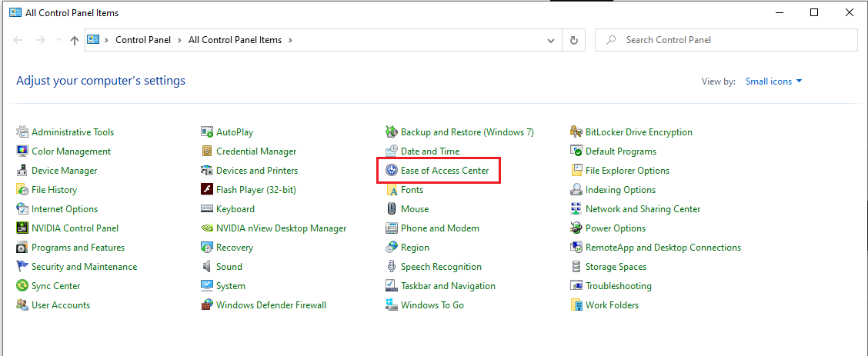
Task: Open the Keyboard icon
Action: [207, 209]
